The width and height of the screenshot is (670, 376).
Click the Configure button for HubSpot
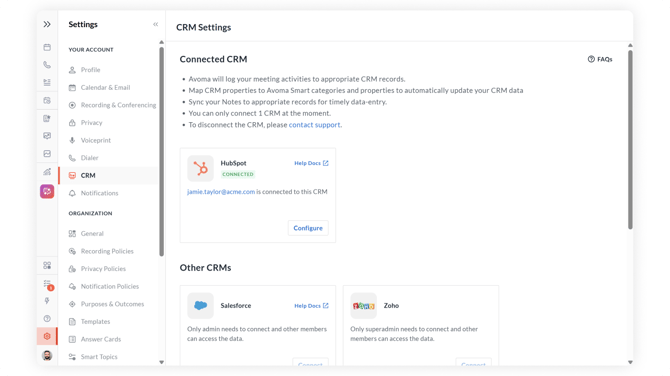(308, 228)
